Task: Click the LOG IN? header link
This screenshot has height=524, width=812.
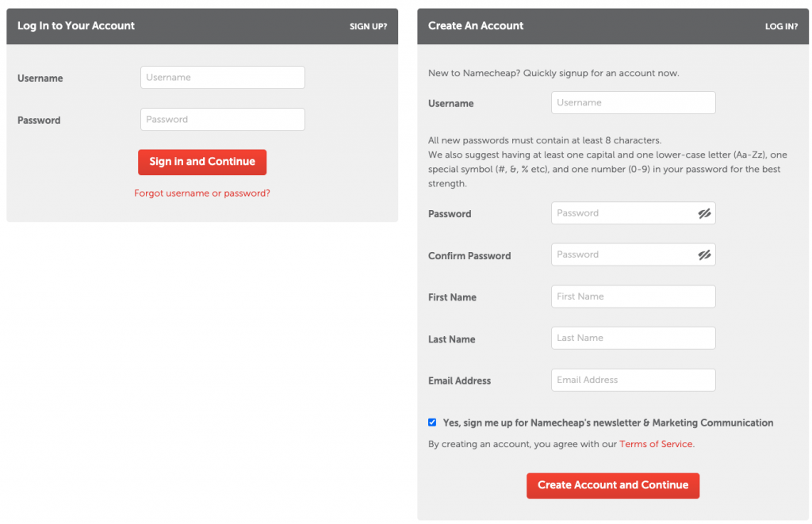Action: [x=781, y=26]
